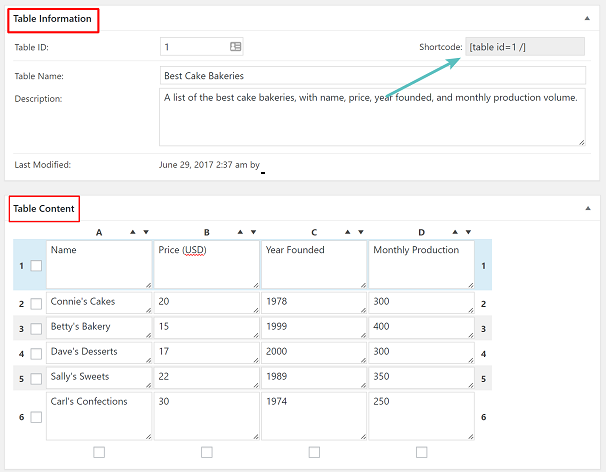This screenshot has width=606, height=472.
Task: Collapse the Table Content panel arrow
Action: pyautogui.click(x=587, y=208)
